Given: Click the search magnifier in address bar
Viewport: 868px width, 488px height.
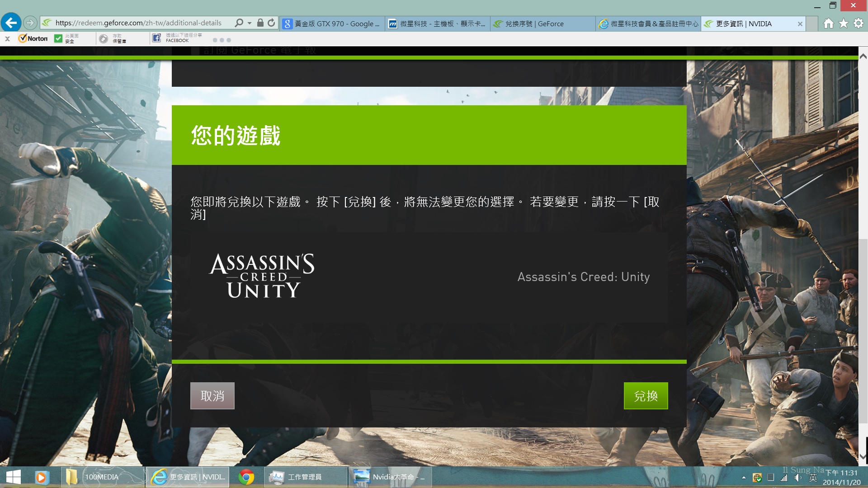Looking at the screenshot, I should click(239, 23).
